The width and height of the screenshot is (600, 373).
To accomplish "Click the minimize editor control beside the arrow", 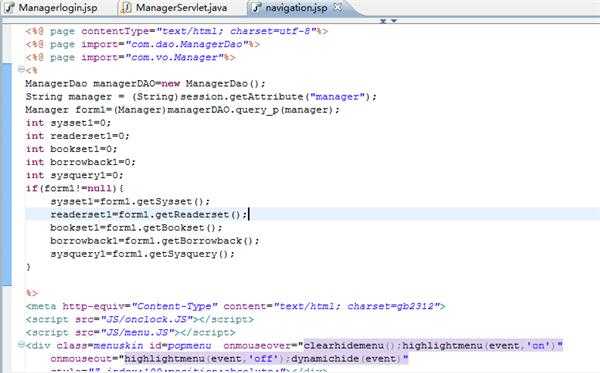I will (383, 21).
